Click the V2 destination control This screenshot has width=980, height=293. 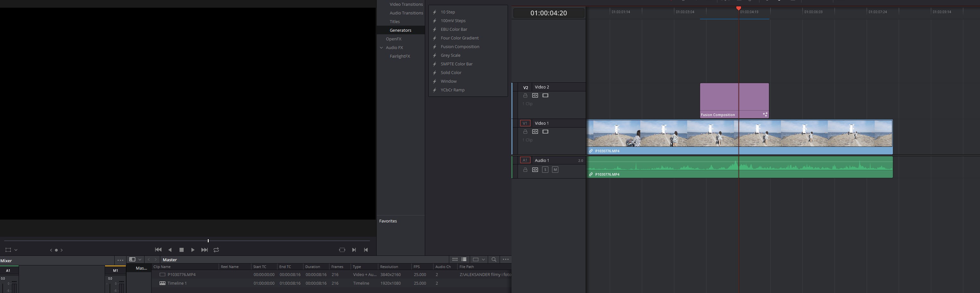coord(525,88)
